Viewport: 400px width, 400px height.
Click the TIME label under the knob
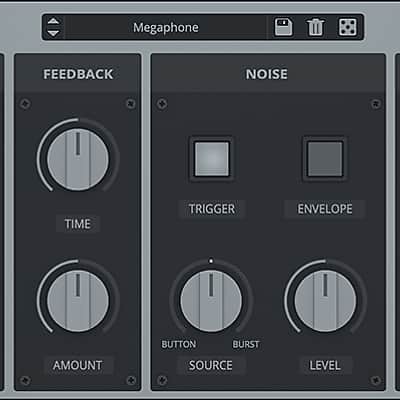(78, 224)
